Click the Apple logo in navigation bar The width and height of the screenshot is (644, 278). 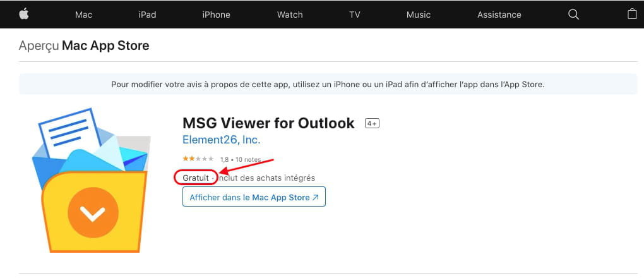24,15
